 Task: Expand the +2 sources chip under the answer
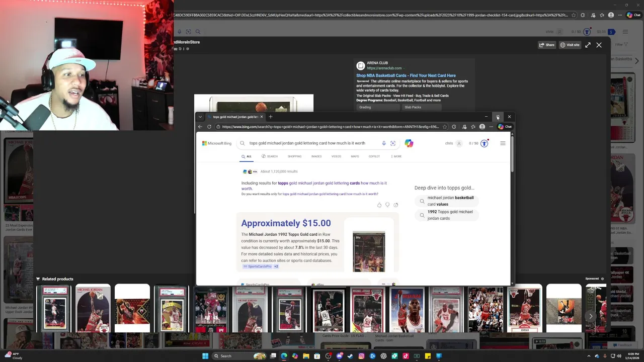[276, 266]
